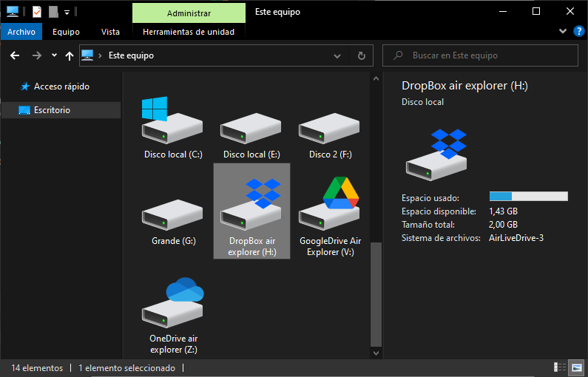
Task: Open the recent locations dropdown arrow
Action: [54, 55]
